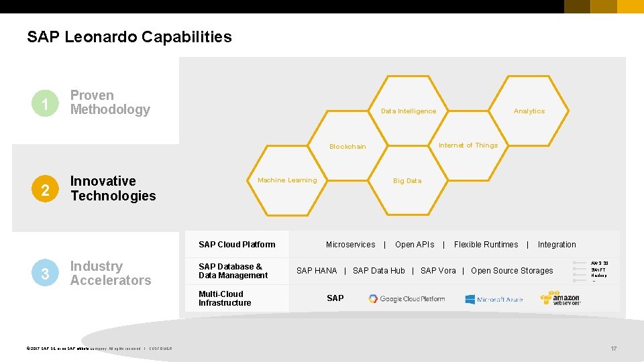Click the Amazon Web Services logo

[x=560, y=298]
